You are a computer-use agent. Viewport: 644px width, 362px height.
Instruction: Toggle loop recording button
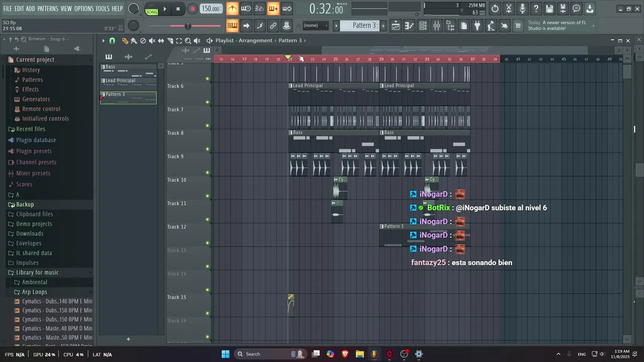pos(287,9)
